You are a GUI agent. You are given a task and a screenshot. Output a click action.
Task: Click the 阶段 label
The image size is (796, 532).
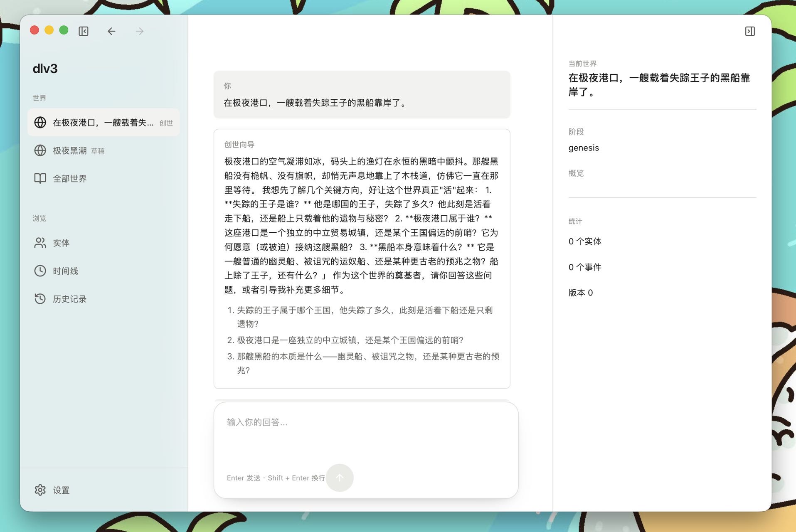pos(576,132)
